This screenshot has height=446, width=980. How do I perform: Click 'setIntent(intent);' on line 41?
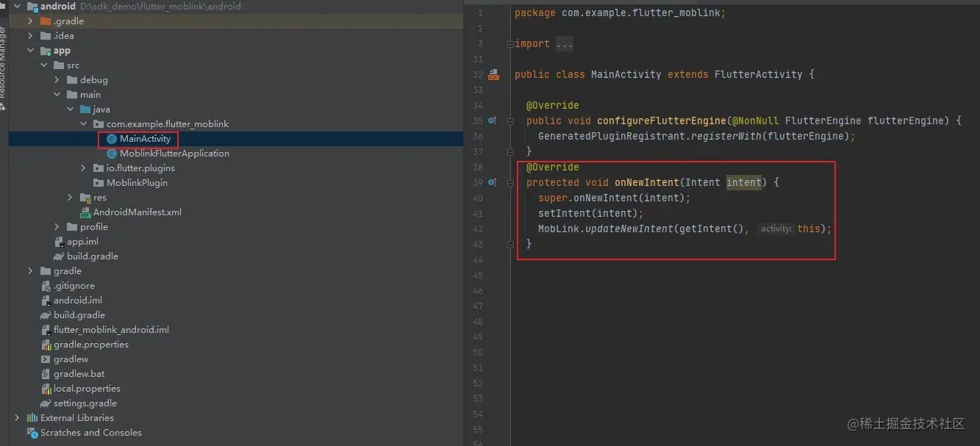[590, 213]
